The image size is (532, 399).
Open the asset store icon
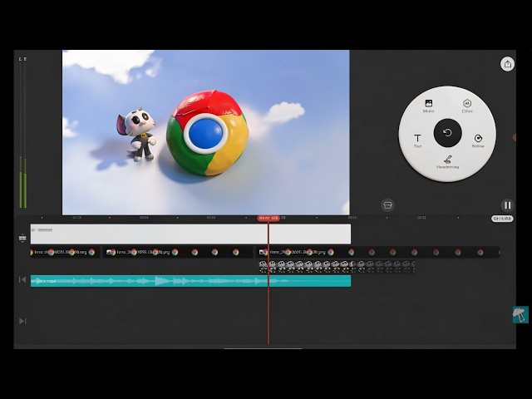tap(387, 205)
